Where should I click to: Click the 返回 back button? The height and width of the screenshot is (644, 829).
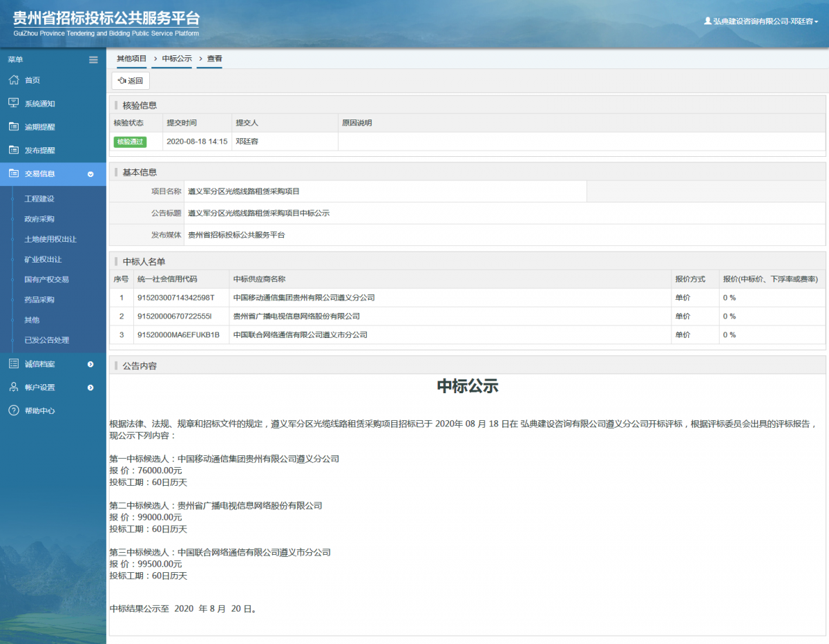point(131,81)
